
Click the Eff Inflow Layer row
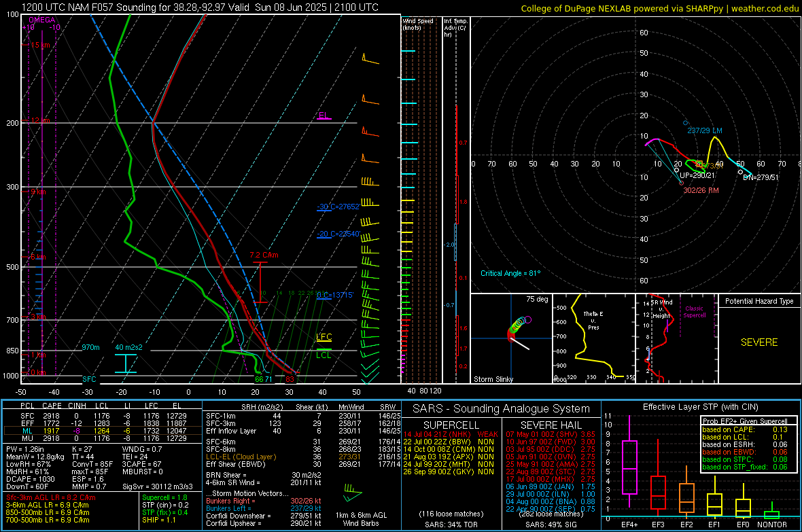pos(303,431)
